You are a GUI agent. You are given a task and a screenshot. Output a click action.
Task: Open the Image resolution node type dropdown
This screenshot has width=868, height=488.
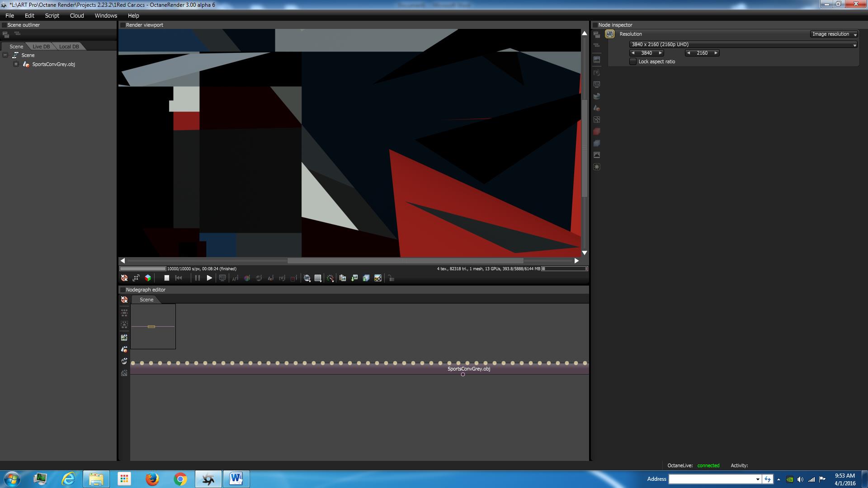click(x=834, y=34)
